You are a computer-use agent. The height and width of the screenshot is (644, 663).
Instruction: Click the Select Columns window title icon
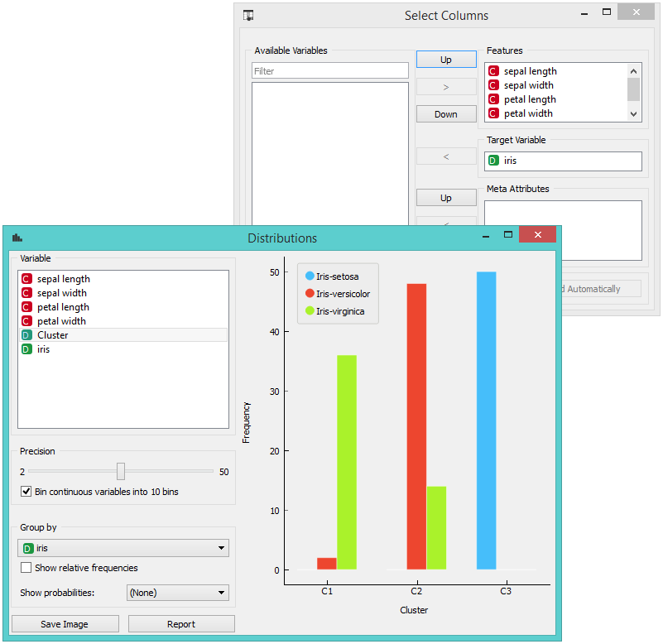pos(248,15)
